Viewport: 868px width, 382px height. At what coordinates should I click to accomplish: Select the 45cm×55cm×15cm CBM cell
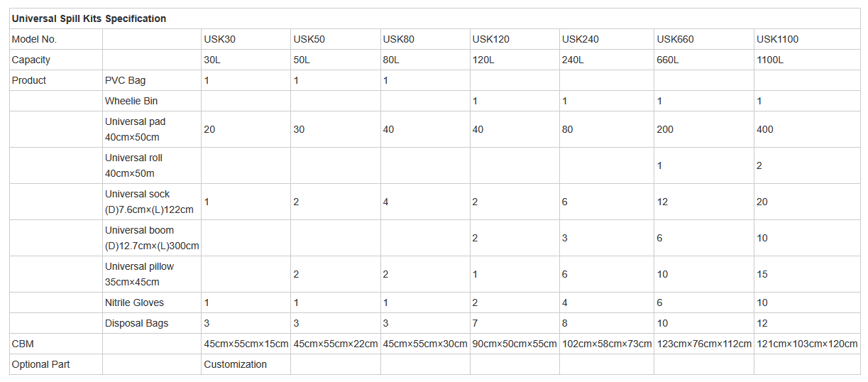(246, 344)
